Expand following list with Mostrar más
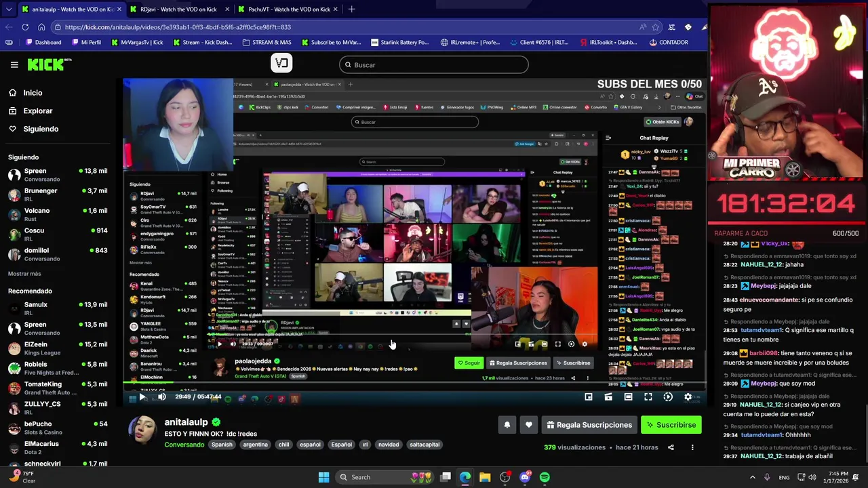 (24, 274)
